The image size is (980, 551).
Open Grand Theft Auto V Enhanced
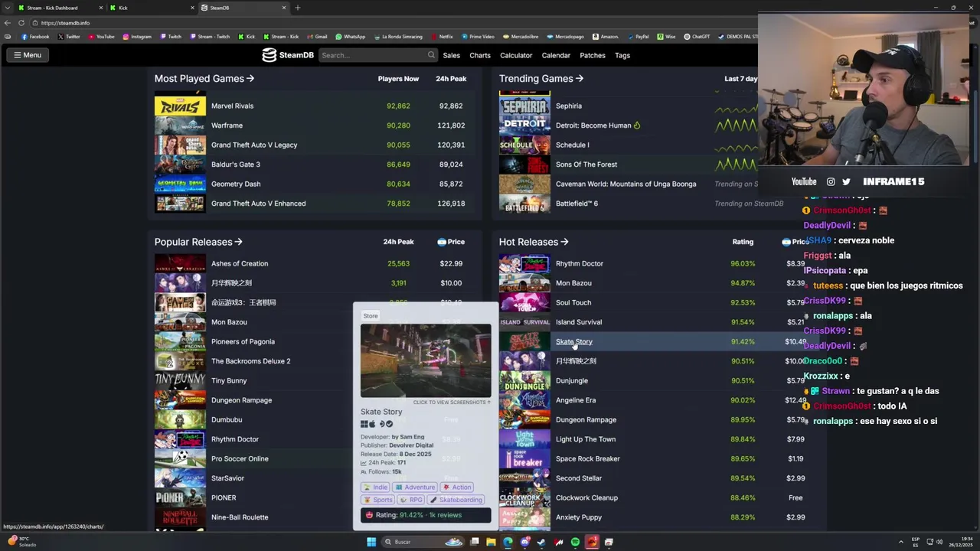(x=259, y=204)
